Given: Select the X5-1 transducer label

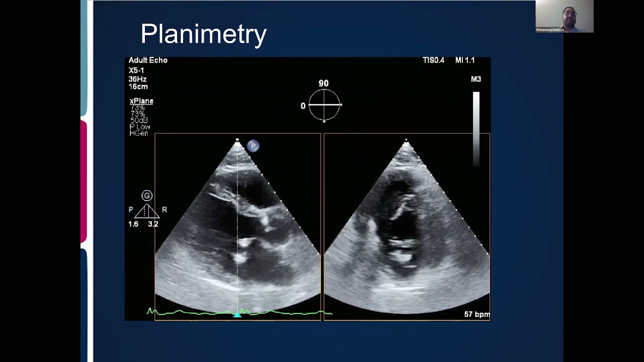Looking at the screenshot, I should pos(136,70).
